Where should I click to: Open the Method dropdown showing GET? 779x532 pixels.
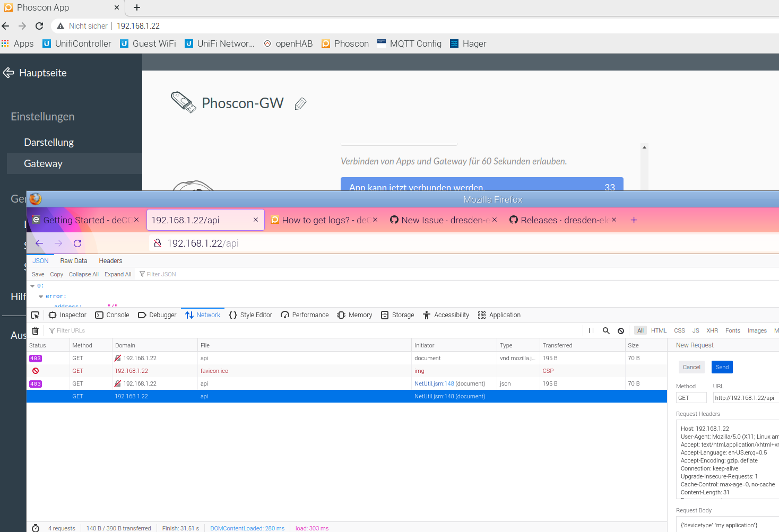[691, 398]
